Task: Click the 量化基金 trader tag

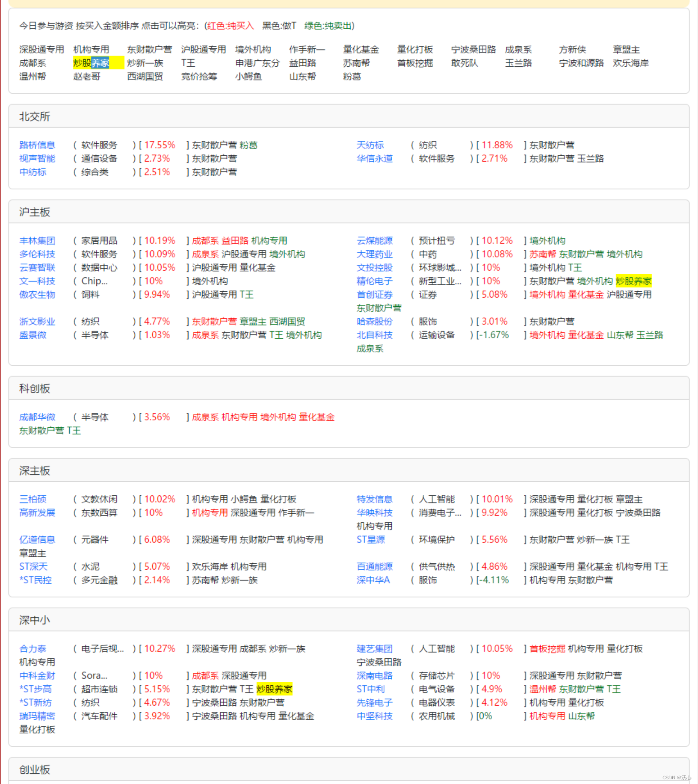Action: pyautogui.click(x=361, y=50)
